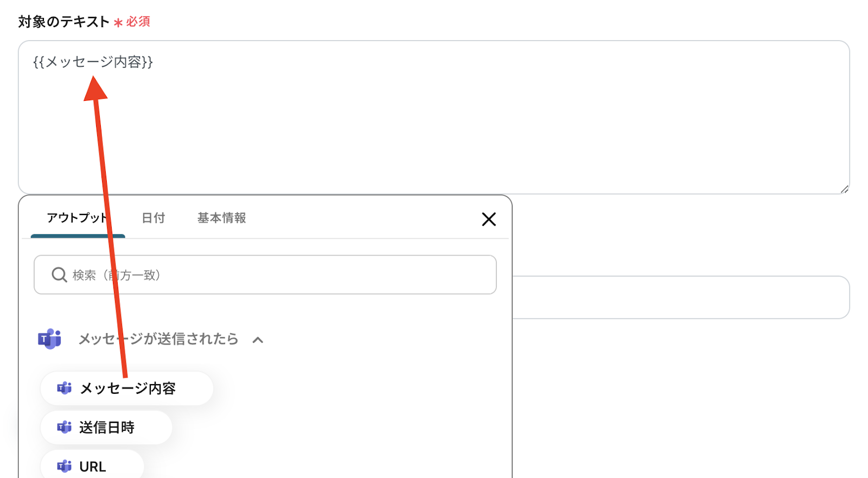This screenshot has height=478, width=868.
Task: Click the Teams icon in 送信日時 chip
Action: coord(65,428)
